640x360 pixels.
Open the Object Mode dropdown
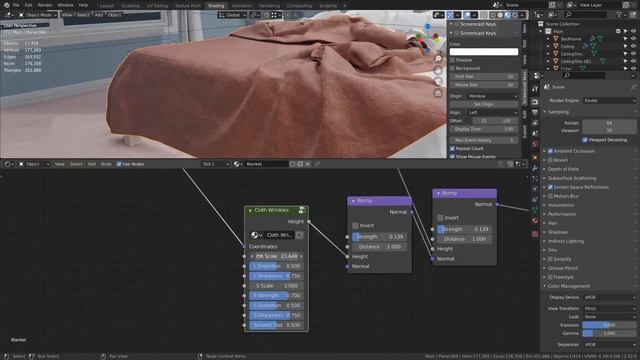[x=37, y=15]
